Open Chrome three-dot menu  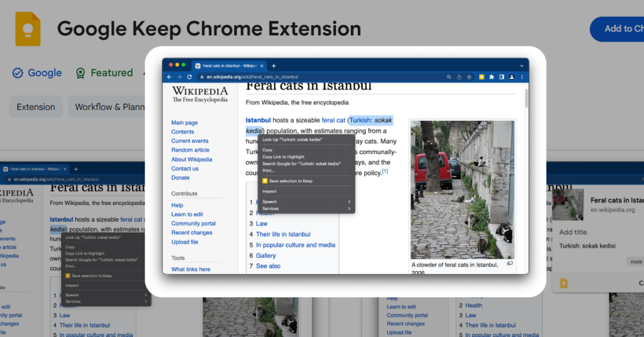point(522,77)
